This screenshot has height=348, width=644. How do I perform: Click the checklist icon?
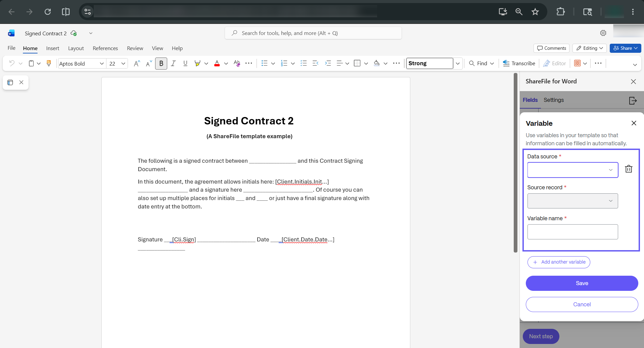(304, 63)
